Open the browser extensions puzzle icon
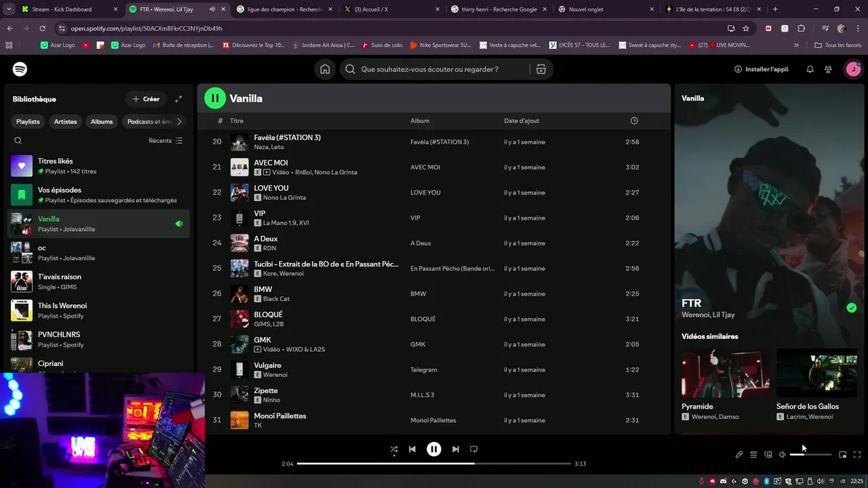This screenshot has width=868, height=488. [x=802, y=28]
